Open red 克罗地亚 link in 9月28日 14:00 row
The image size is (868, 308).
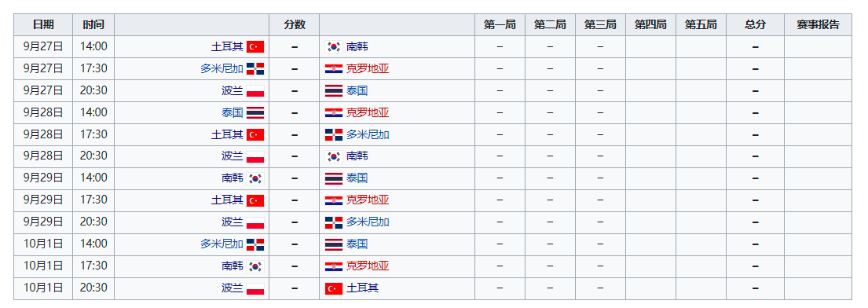[x=368, y=112]
